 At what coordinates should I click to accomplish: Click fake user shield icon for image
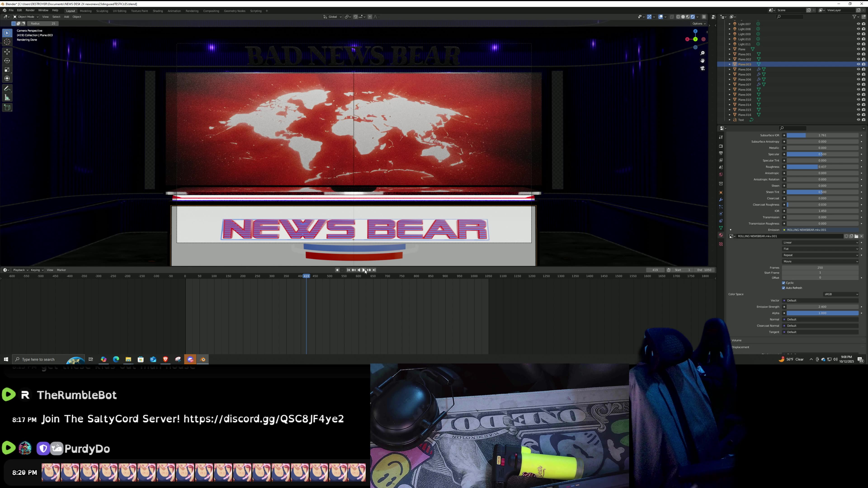coord(846,236)
